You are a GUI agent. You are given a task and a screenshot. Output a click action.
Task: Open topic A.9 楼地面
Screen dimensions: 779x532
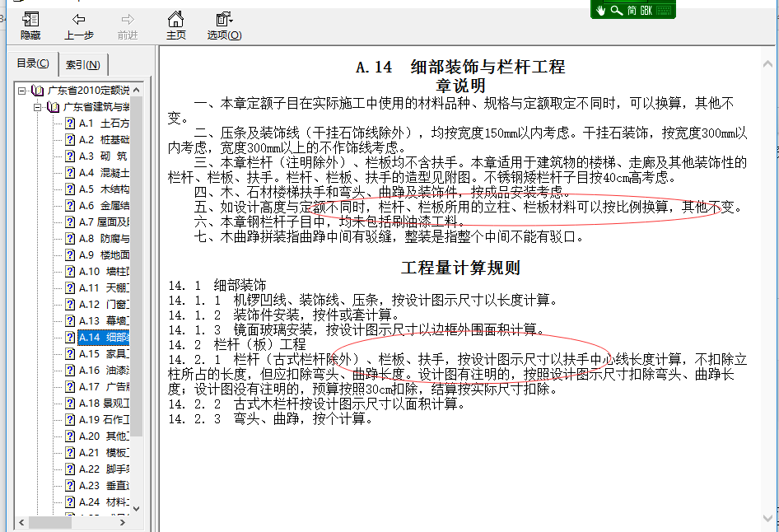(104, 254)
